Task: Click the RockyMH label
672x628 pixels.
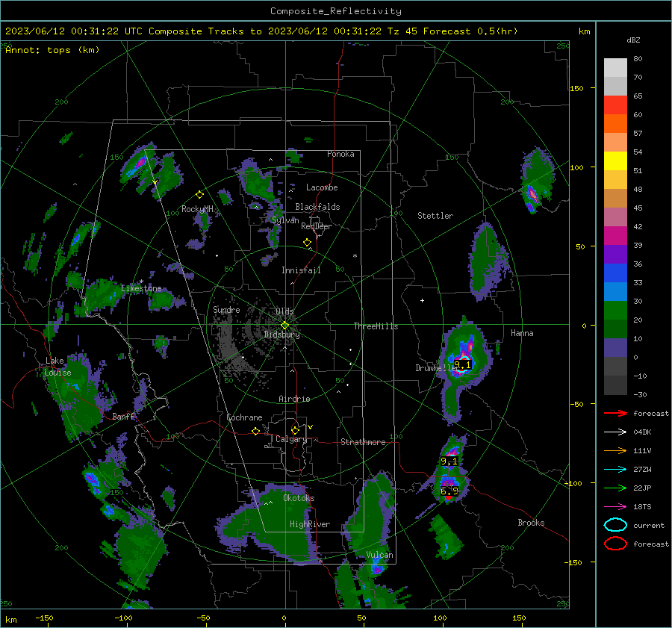Action: [197, 209]
